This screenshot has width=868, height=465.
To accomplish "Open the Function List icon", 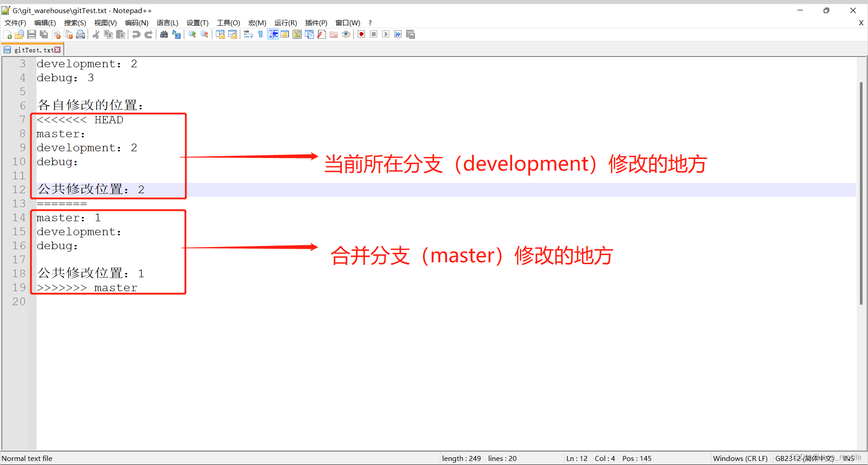I will [x=322, y=34].
